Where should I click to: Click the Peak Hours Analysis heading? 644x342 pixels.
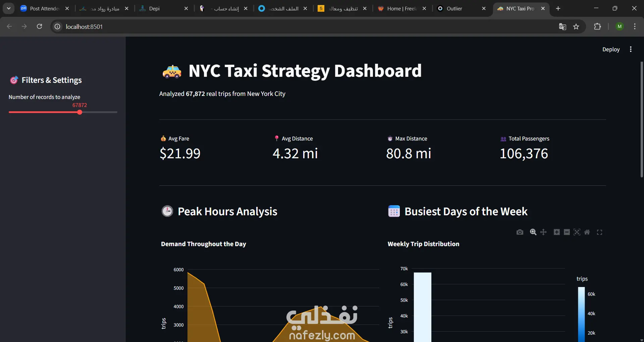(x=227, y=212)
